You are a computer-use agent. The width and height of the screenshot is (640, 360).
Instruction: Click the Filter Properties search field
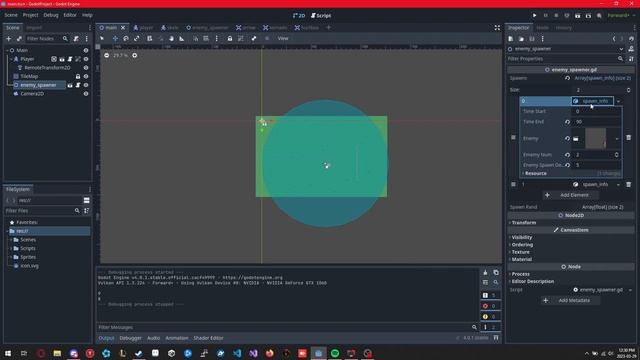565,59
